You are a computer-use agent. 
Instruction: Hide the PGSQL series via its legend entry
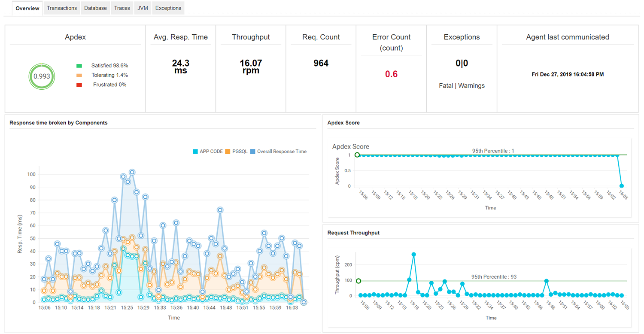pyautogui.click(x=236, y=151)
